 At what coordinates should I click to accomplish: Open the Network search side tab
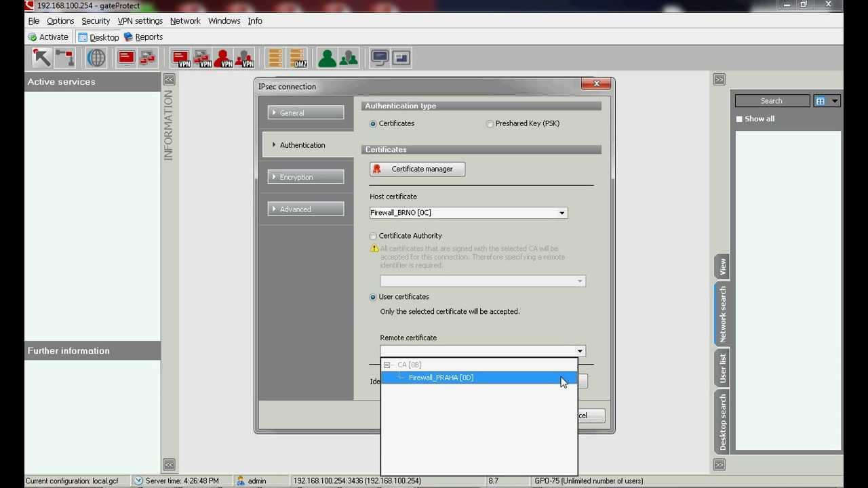[x=722, y=314]
